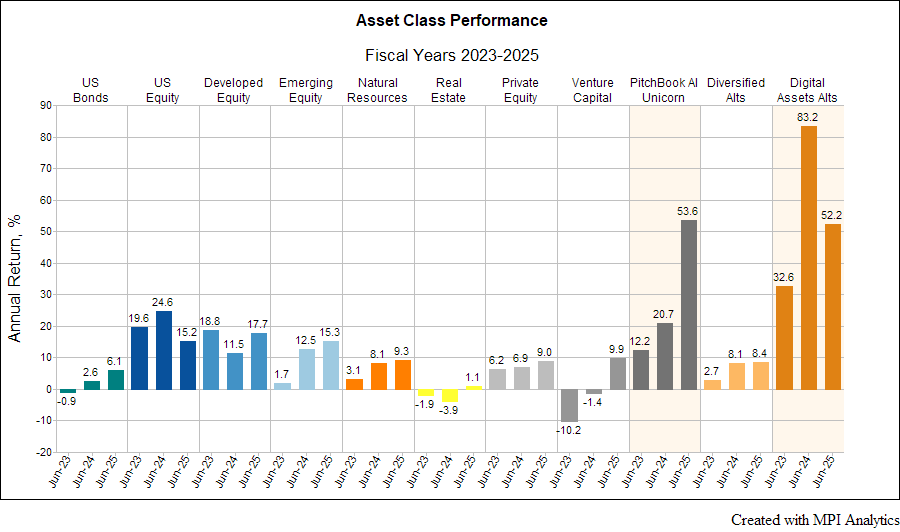The width and height of the screenshot is (900, 532).
Task: Select the Diversified Alts category label
Action: [736, 90]
